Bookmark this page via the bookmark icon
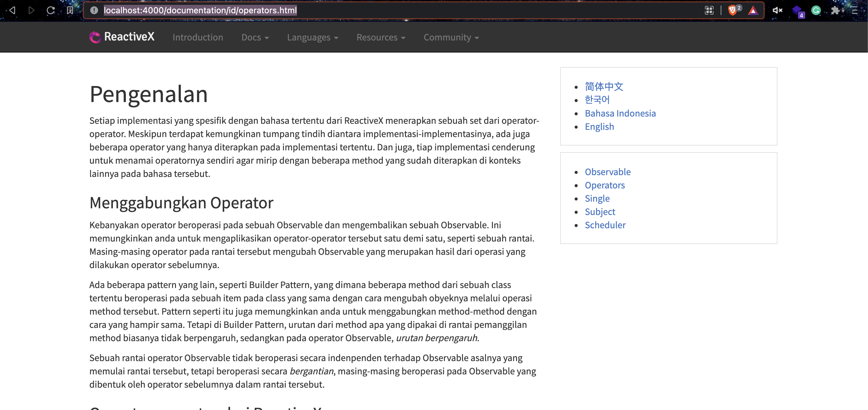This screenshot has height=410, width=868. point(69,11)
